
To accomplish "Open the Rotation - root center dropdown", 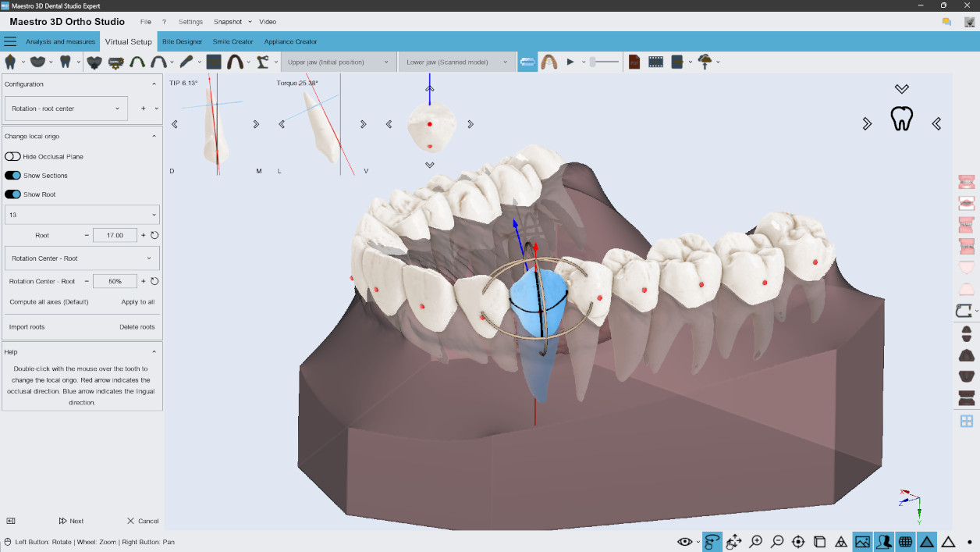I will 66,109.
